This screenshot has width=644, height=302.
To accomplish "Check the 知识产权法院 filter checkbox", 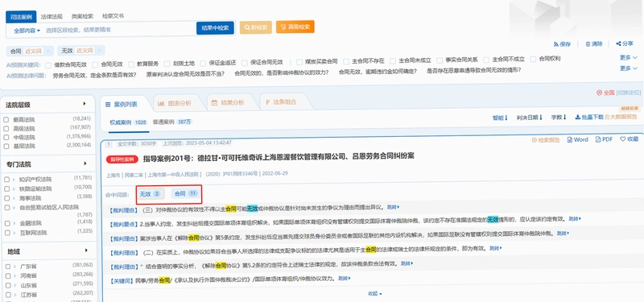I will click(x=8, y=180).
